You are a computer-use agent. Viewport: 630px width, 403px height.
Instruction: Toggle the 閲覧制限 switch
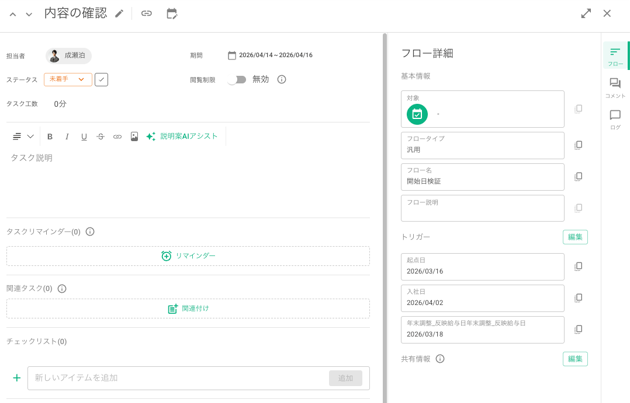coord(237,80)
